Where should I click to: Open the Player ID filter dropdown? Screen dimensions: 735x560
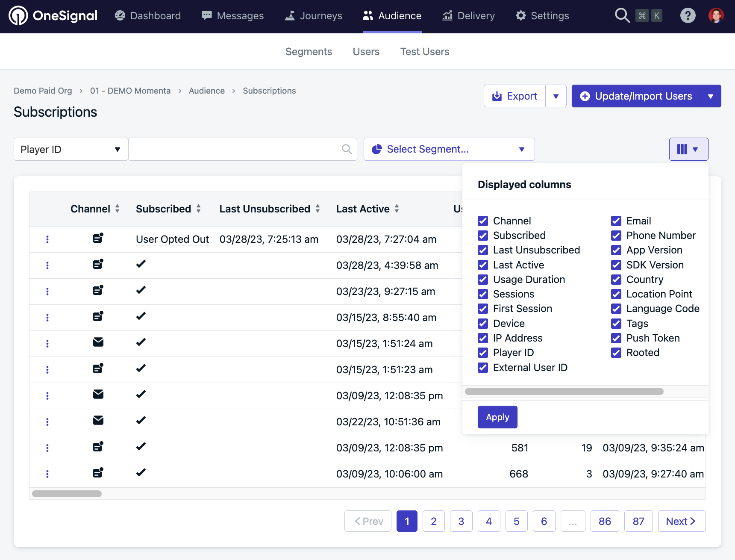pos(71,149)
